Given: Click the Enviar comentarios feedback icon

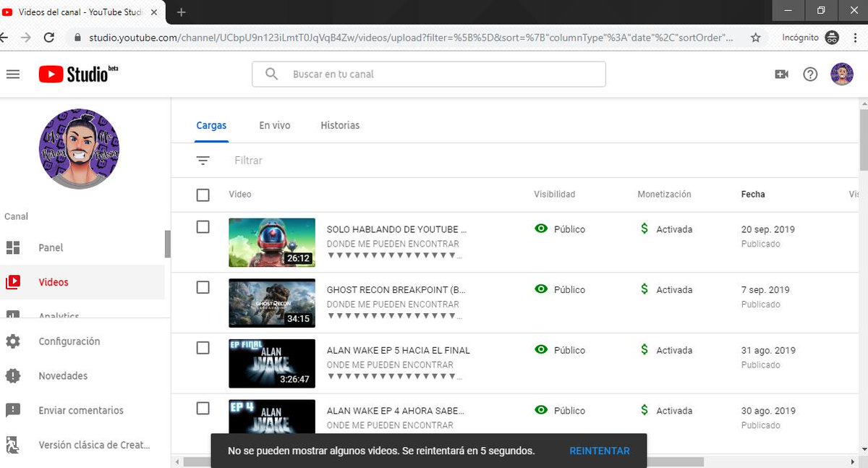Looking at the screenshot, I should pos(13,410).
